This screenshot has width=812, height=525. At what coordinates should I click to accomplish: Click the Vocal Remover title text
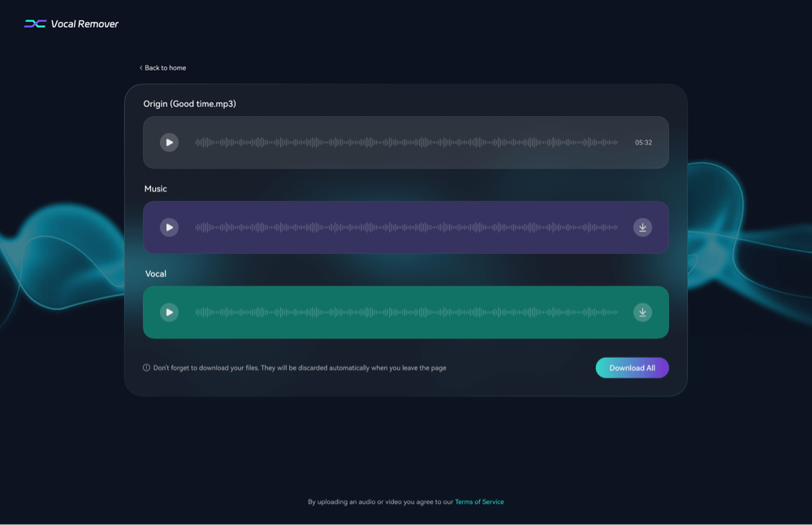[84, 24]
